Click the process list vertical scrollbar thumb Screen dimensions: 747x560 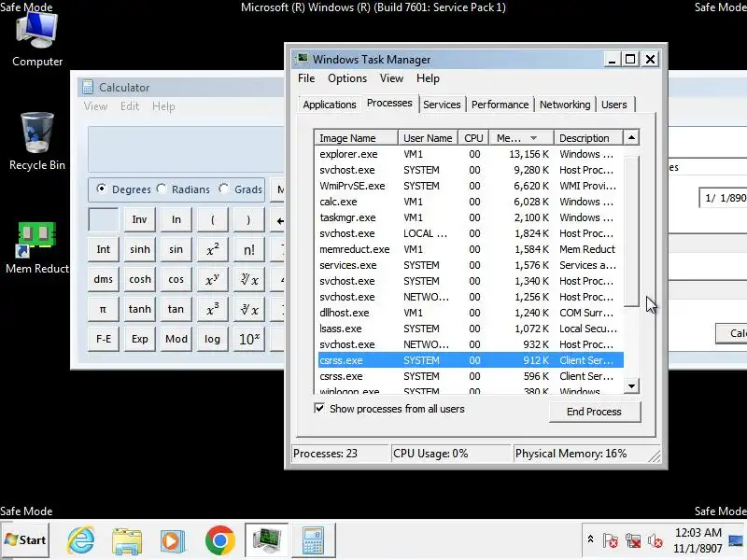pyautogui.click(x=631, y=231)
